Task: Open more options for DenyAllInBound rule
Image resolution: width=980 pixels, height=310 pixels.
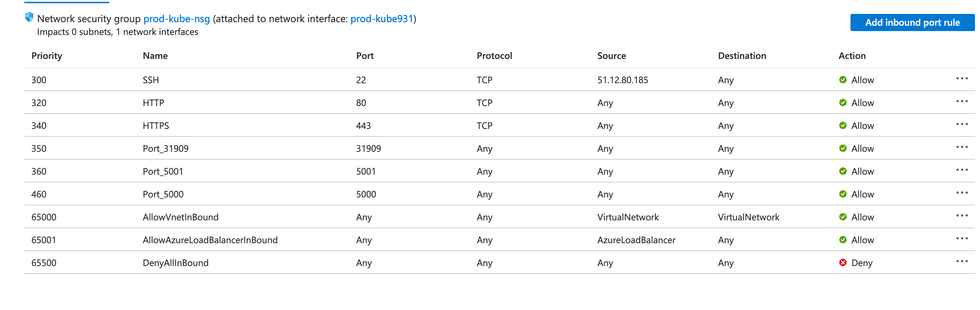Action: click(x=961, y=262)
